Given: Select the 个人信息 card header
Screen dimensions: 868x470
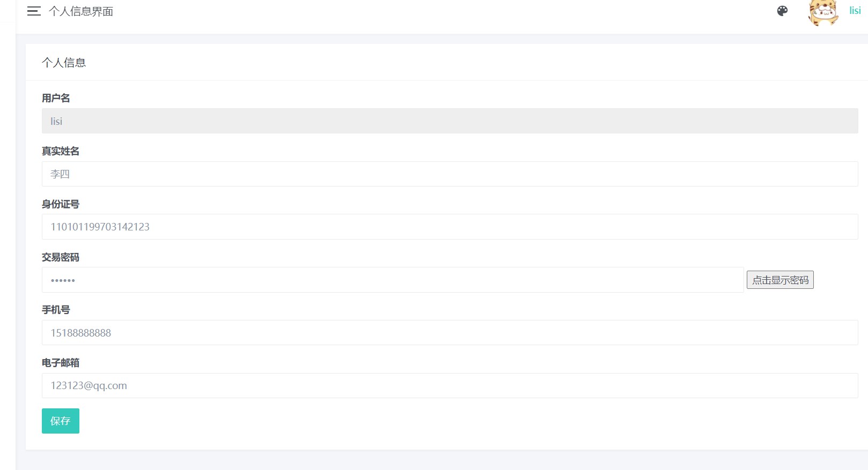Looking at the screenshot, I should 64,63.
